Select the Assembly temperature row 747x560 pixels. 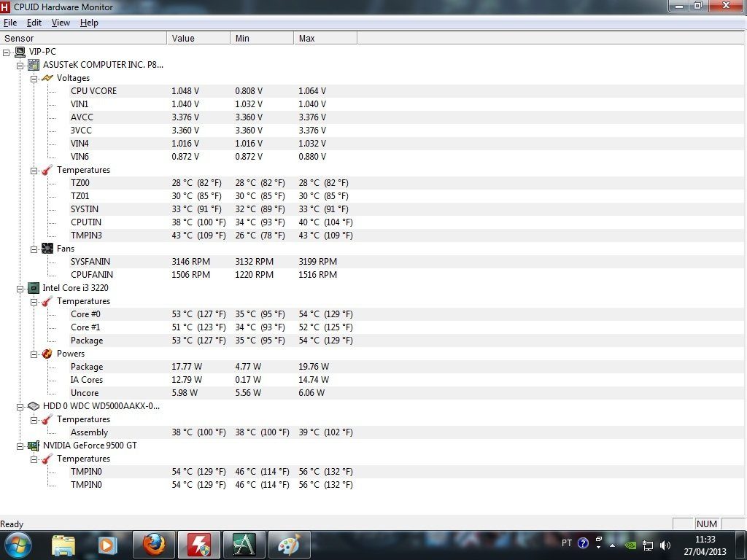coord(408,432)
